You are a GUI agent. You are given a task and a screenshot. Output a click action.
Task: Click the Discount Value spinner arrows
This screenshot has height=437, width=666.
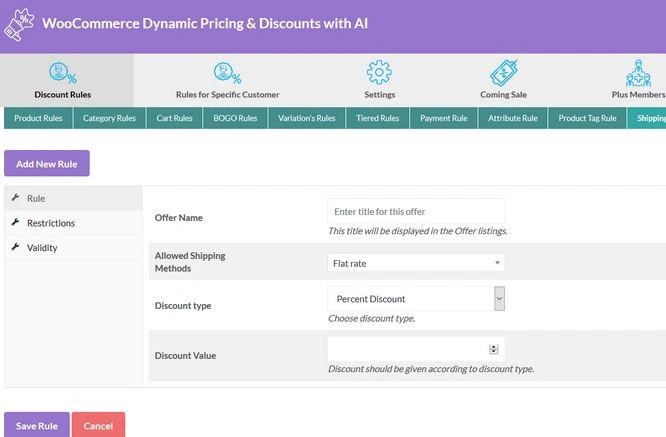click(494, 349)
